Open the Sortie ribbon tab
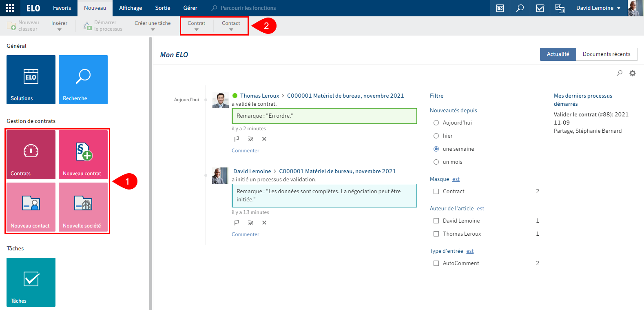Screen dimensions: 644x310 pos(163,8)
